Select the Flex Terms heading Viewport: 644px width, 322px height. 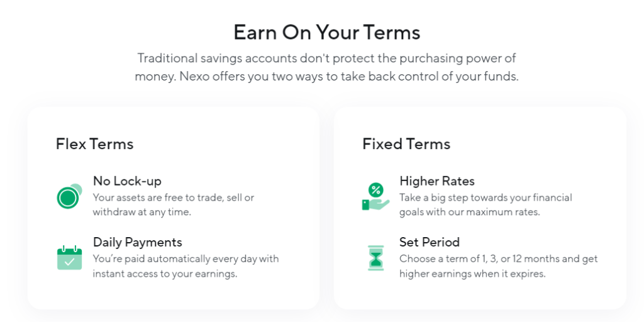[x=94, y=144]
